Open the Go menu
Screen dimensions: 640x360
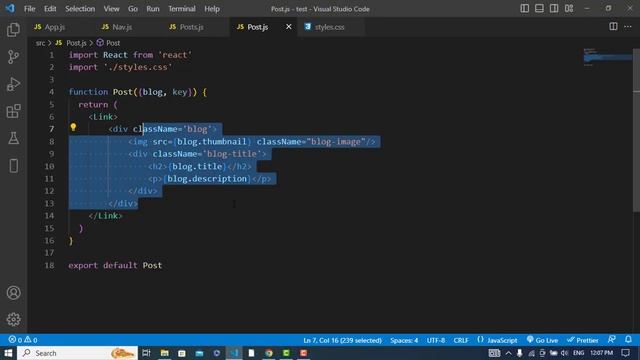pos(133,9)
